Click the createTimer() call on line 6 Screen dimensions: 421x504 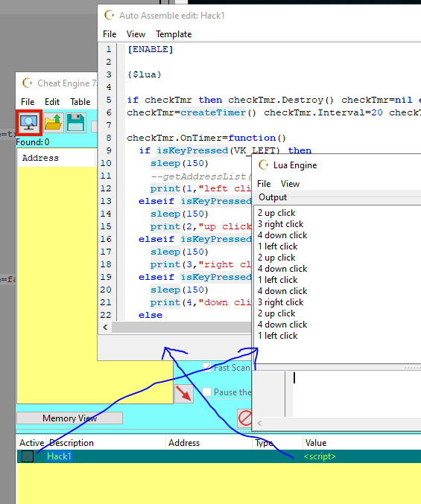click(x=218, y=113)
